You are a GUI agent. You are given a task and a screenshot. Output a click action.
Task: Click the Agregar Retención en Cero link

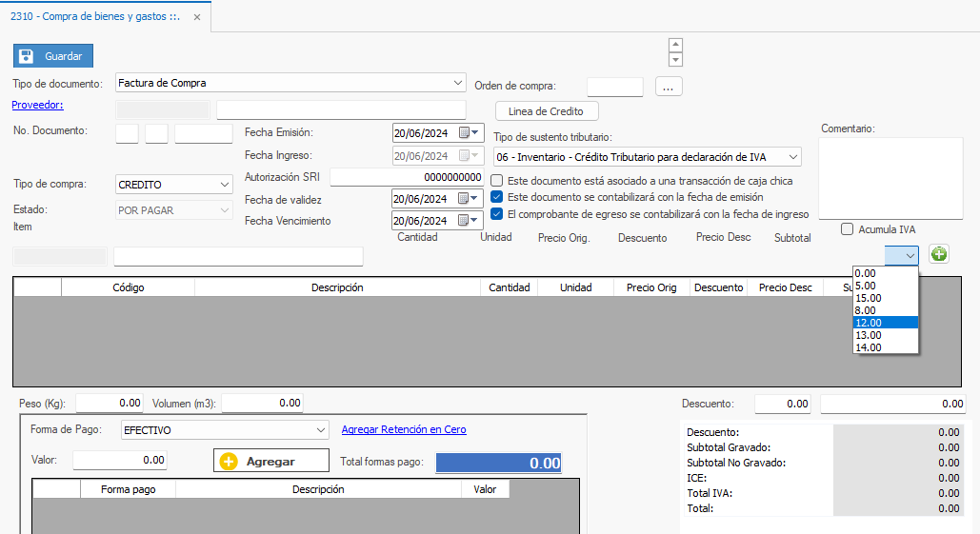click(x=404, y=430)
